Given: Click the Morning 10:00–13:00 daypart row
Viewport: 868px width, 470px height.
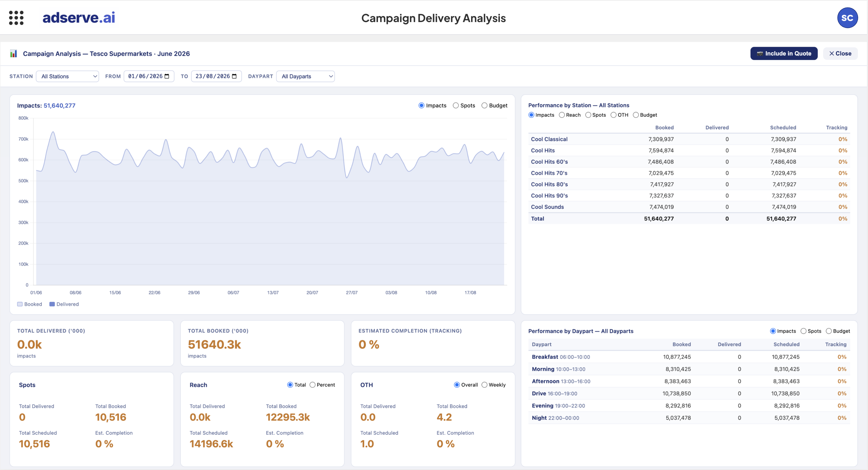Looking at the screenshot, I should pyautogui.click(x=689, y=369).
